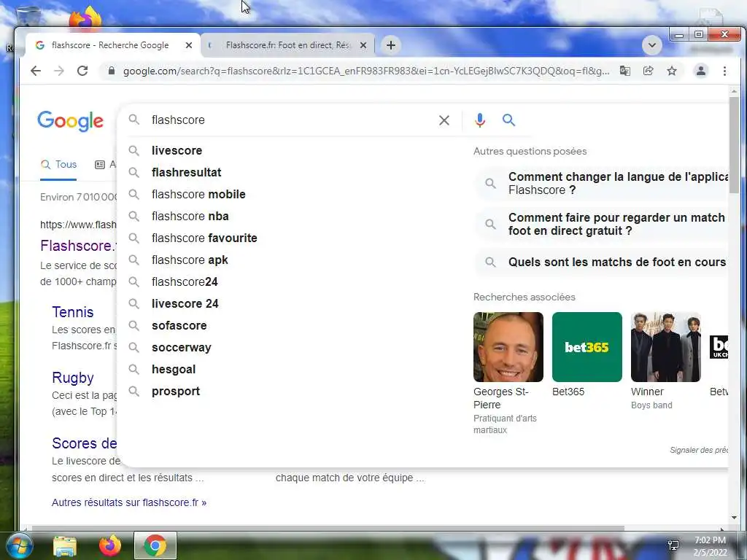Click the browser forward arrow
747x560 pixels.
(x=59, y=71)
